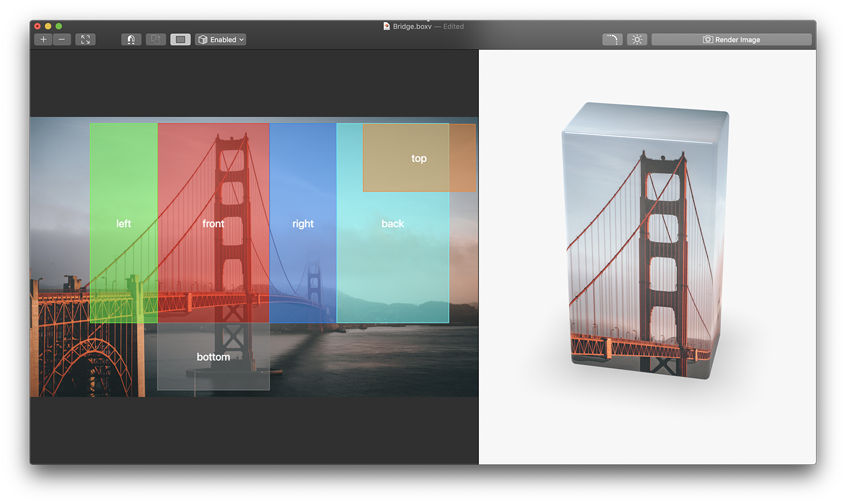The width and height of the screenshot is (846, 504).
Task: Select the left face mapping region
Action: coord(123,224)
